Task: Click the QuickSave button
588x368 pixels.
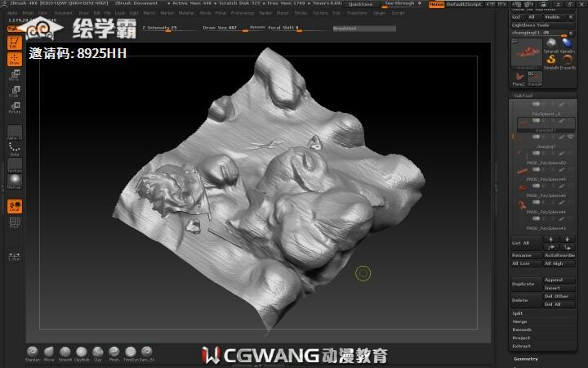Action: click(361, 4)
